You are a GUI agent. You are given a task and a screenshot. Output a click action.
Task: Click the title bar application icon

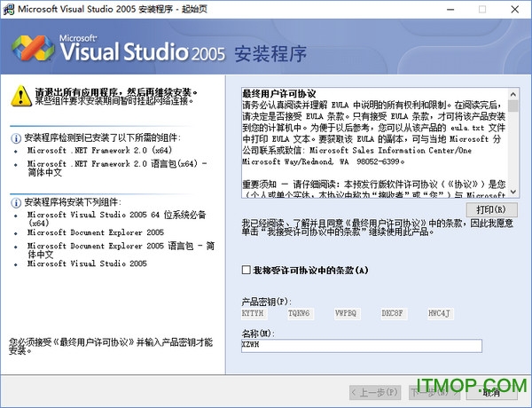tap(9, 8)
